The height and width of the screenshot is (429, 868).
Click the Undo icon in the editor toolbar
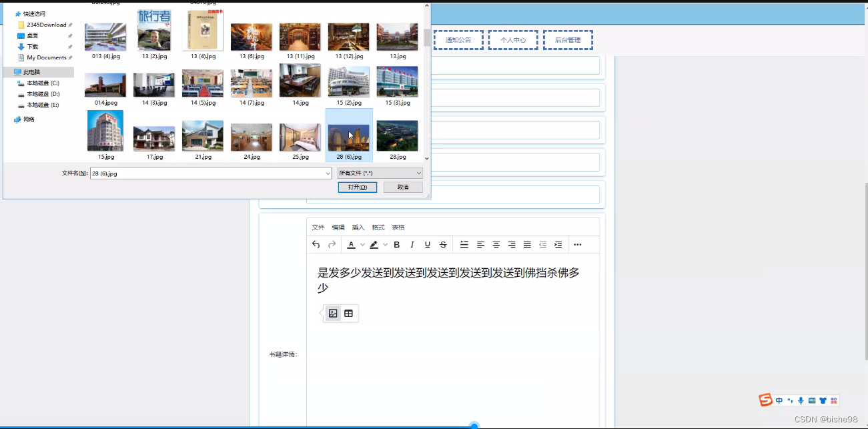(316, 245)
